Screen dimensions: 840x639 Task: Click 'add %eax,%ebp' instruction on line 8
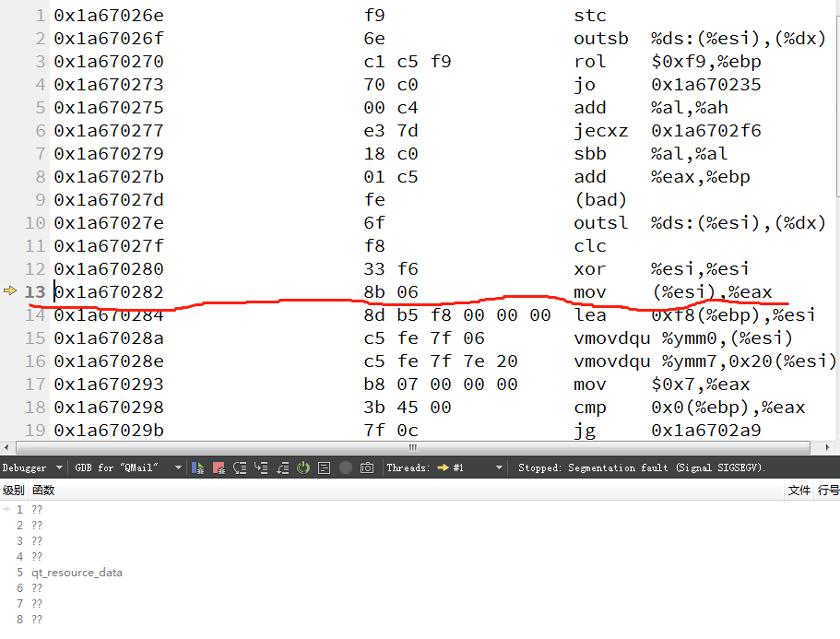point(662,177)
